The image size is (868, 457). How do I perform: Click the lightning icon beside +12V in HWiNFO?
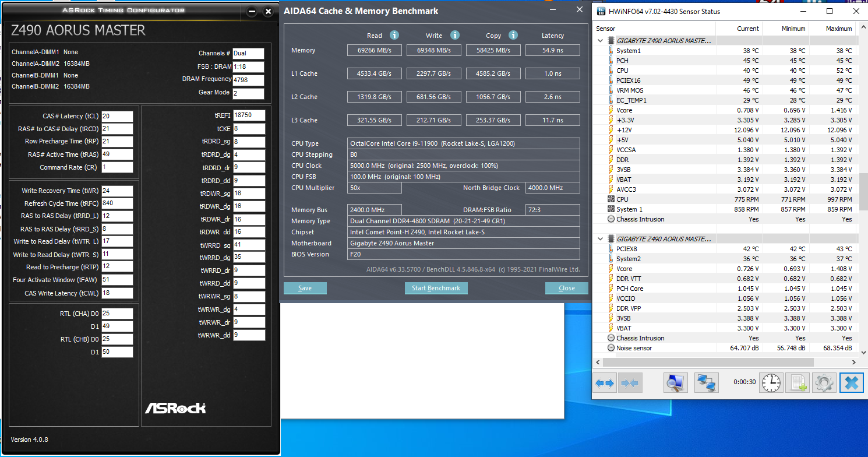click(611, 130)
